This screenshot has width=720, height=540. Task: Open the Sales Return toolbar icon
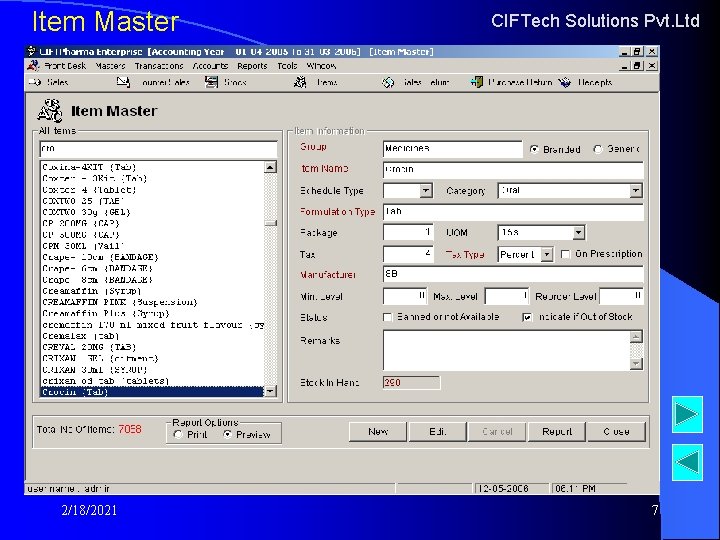[388, 83]
